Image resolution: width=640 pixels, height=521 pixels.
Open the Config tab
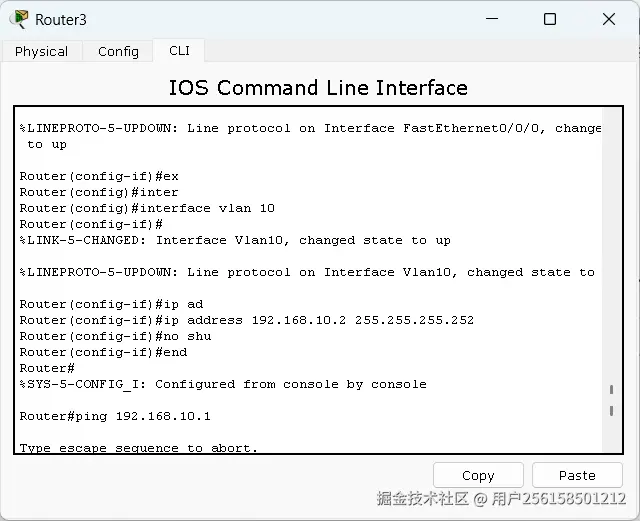pyautogui.click(x=118, y=51)
